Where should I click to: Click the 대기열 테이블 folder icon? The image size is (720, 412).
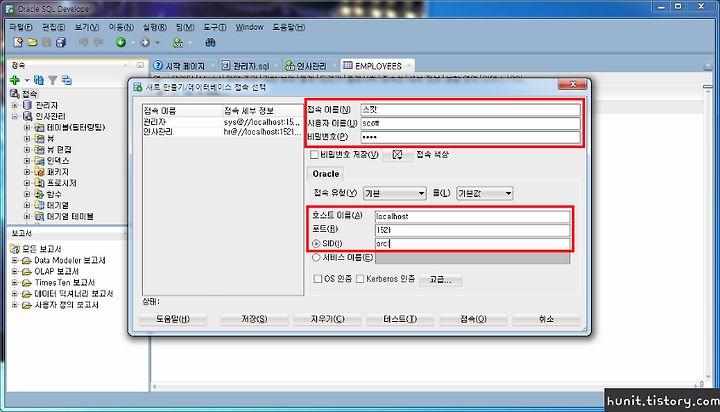[x=39, y=216]
